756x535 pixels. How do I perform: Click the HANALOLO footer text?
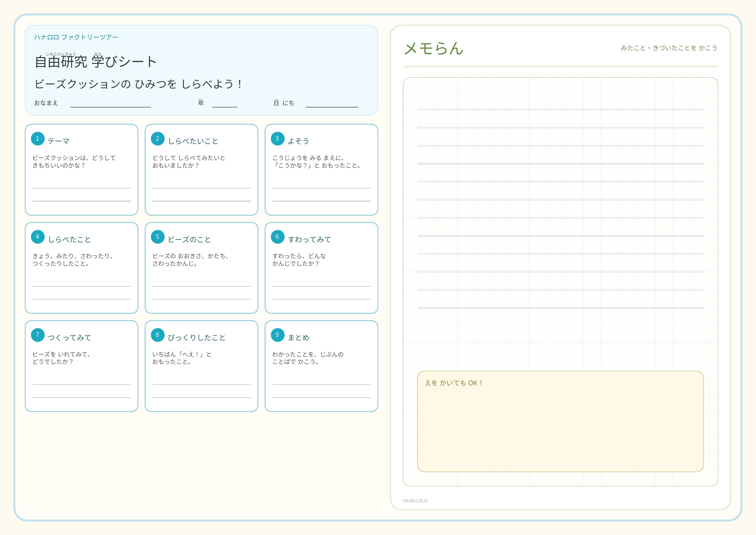coord(415,501)
